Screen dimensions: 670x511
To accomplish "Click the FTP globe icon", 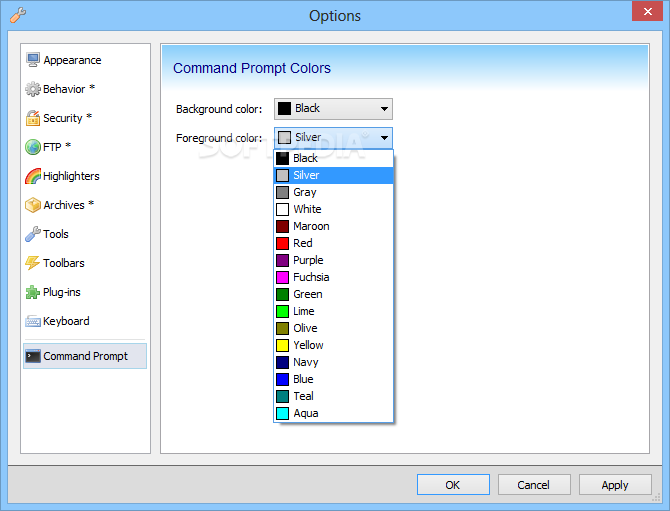I will pyautogui.click(x=33, y=147).
